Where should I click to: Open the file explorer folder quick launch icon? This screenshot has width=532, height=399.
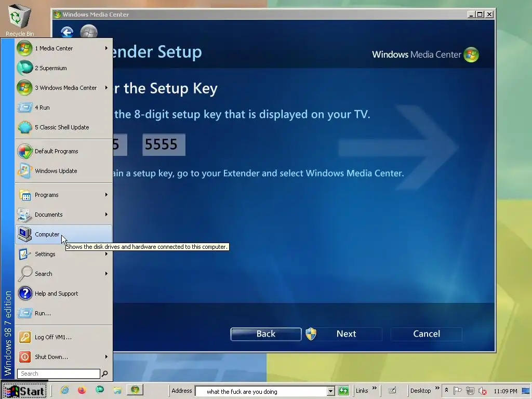click(117, 390)
